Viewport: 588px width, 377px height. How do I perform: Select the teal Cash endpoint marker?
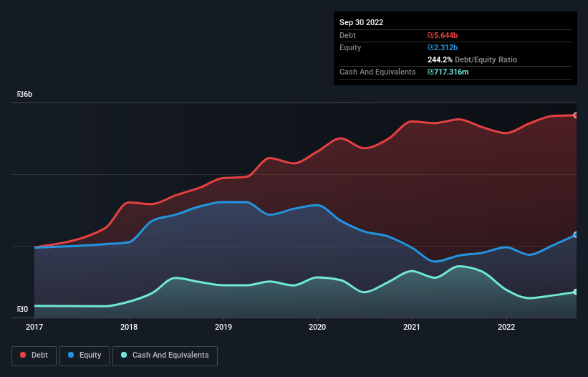[576, 292]
